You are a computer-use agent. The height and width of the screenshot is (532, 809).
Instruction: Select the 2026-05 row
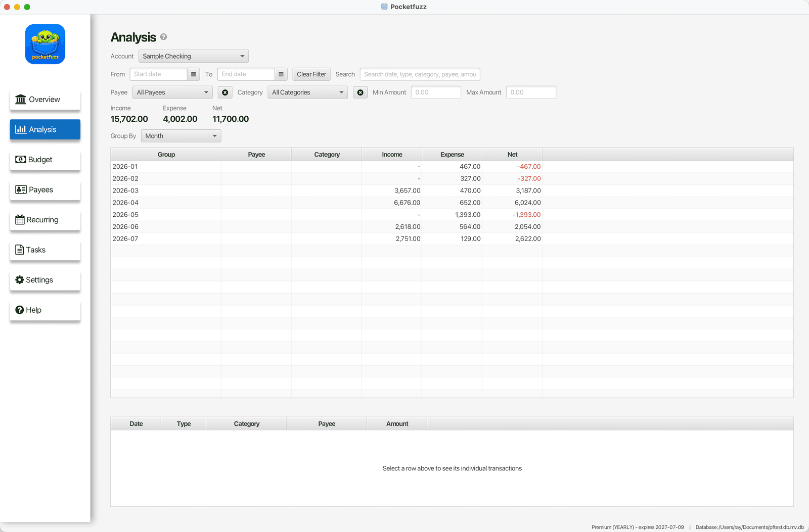(x=452, y=215)
